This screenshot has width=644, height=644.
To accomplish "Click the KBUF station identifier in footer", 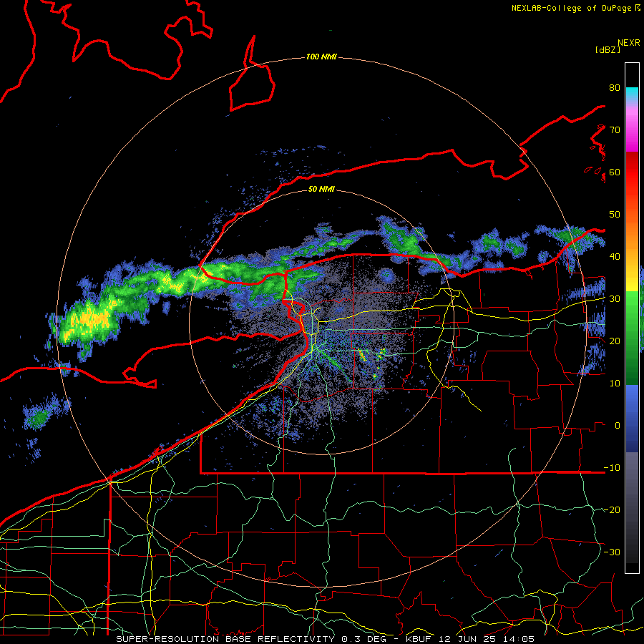I will click(417, 639).
